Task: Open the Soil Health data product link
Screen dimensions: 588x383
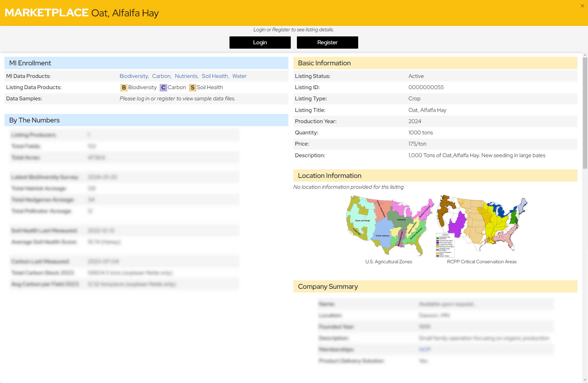Action: pyautogui.click(x=215, y=76)
